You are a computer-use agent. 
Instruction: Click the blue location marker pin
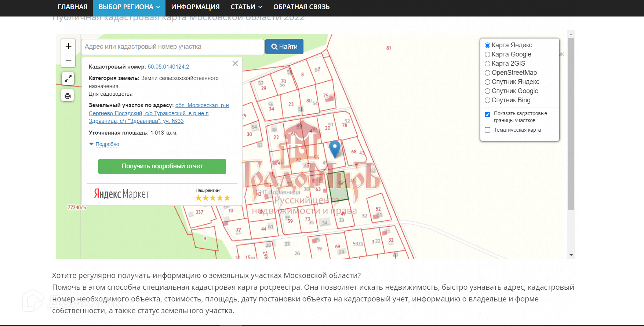pyautogui.click(x=335, y=149)
